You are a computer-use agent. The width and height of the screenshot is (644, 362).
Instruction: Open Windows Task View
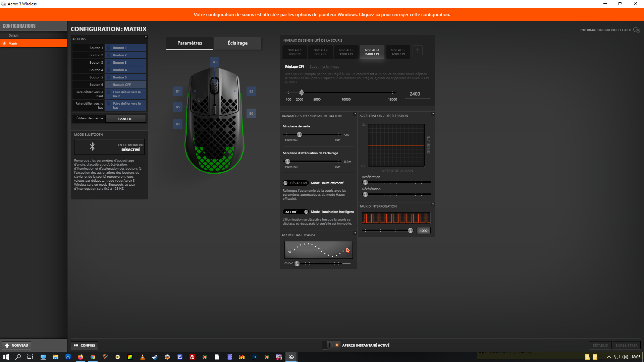tap(30, 357)
